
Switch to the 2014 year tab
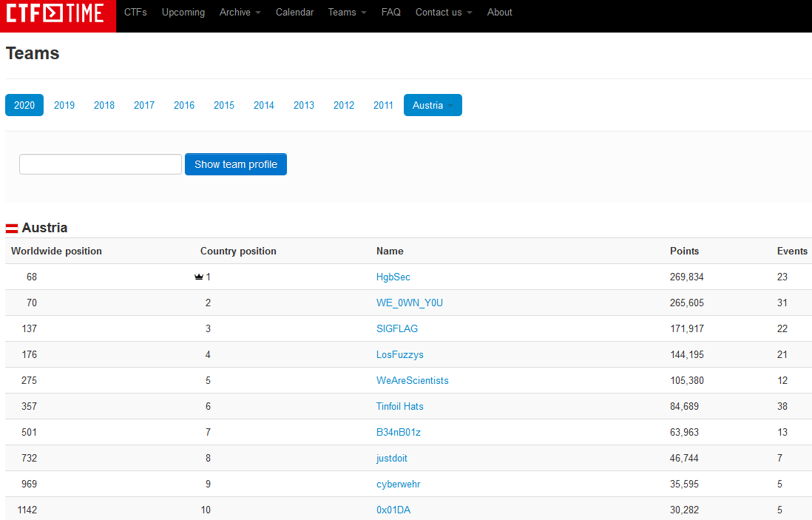click(x=263, y=105)
